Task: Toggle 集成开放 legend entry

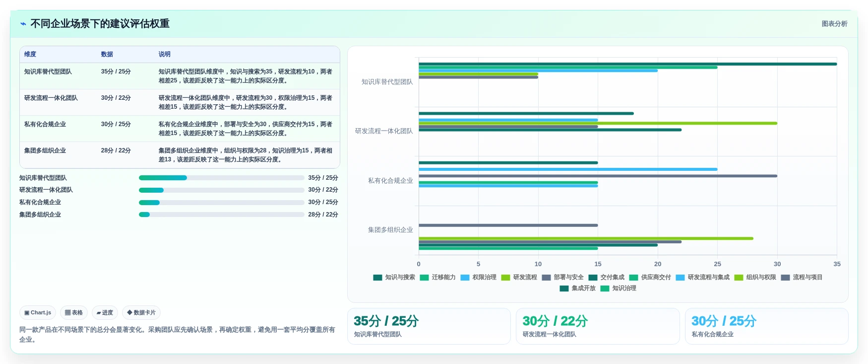Action: pyautogui.click(x=578, y=289)
